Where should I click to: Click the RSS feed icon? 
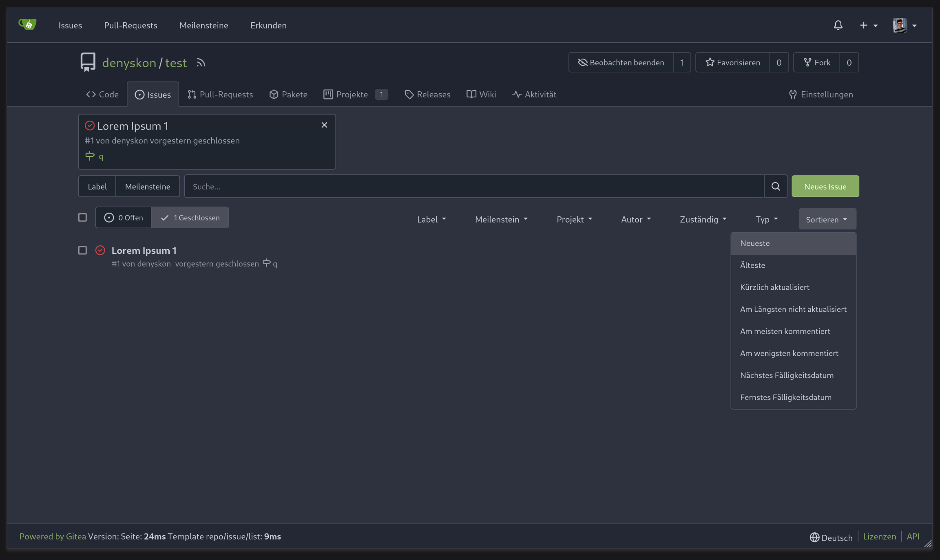(x=201, y=63)
